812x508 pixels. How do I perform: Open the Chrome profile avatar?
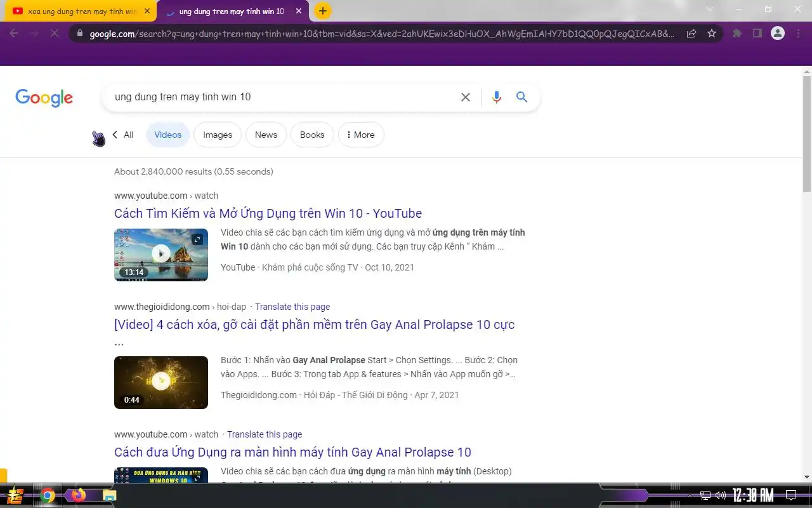point(778,34)
